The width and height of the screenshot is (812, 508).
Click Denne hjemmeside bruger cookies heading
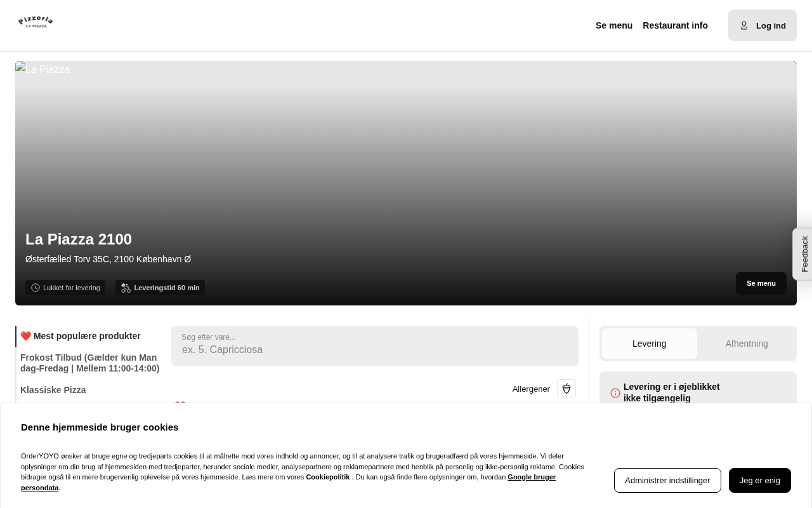(100, 427)
